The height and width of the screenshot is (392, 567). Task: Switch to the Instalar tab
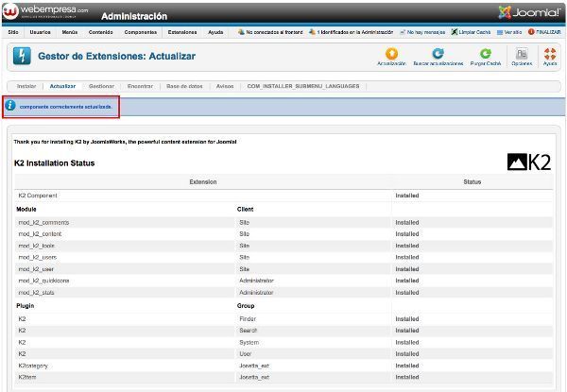coord(26,86)
